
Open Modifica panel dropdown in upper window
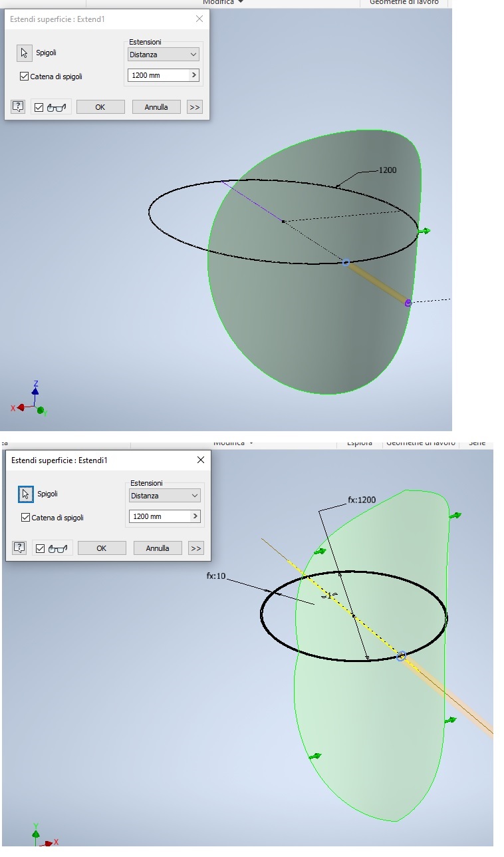coord(223,2)
